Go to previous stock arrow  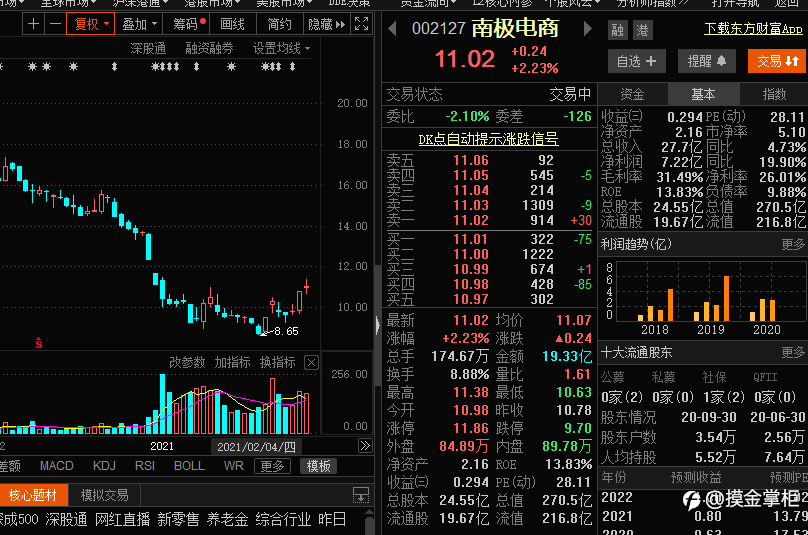(393, 28)
